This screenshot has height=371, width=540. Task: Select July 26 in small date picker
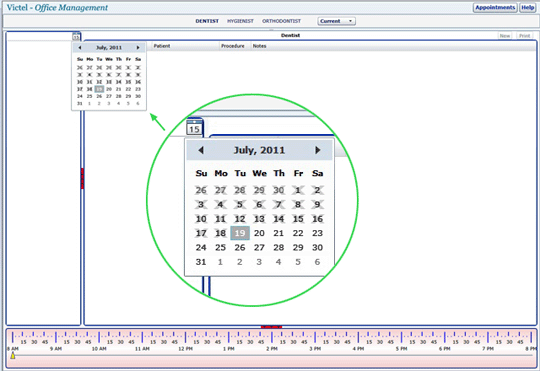[x=99, y=96]
